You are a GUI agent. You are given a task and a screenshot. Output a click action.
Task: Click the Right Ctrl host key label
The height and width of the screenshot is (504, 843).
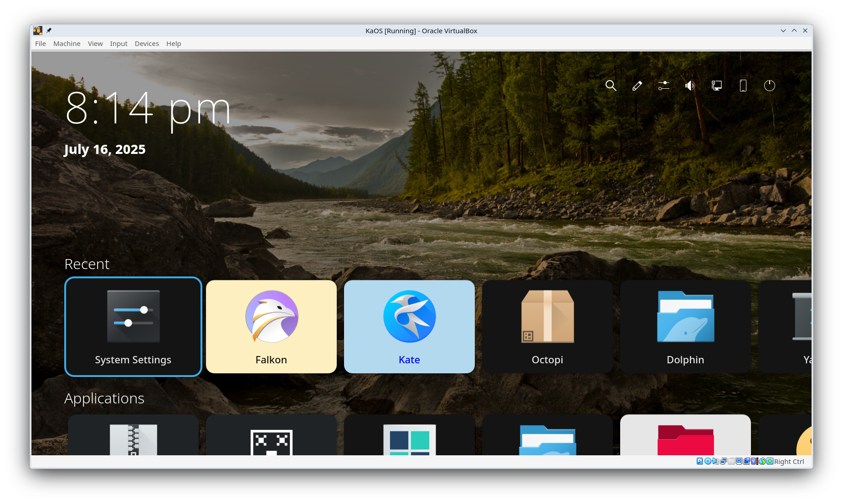(789, 462)
